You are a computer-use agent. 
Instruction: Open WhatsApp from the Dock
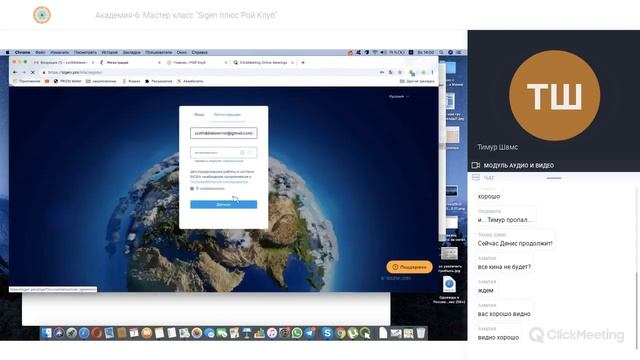297,333
